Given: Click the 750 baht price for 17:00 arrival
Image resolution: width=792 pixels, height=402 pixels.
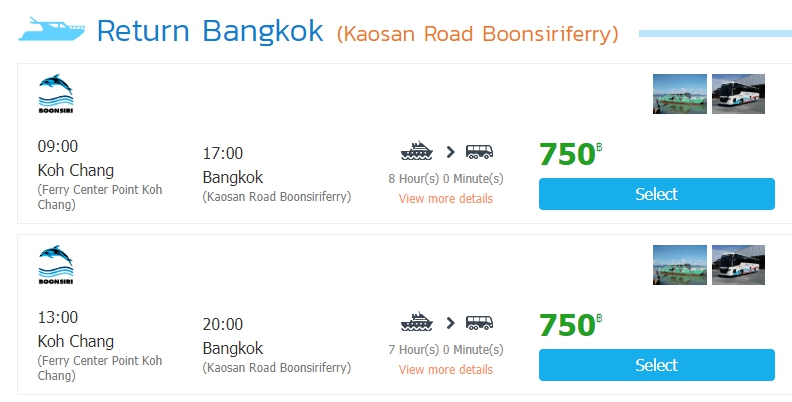Looking at the screenshot, I should point(568,155).
